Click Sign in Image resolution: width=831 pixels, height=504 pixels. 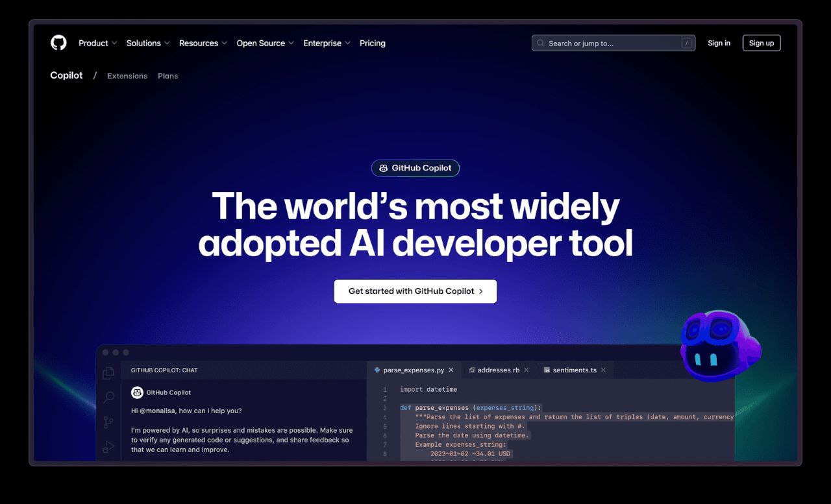pyautogui.click(x=719, y=43)
